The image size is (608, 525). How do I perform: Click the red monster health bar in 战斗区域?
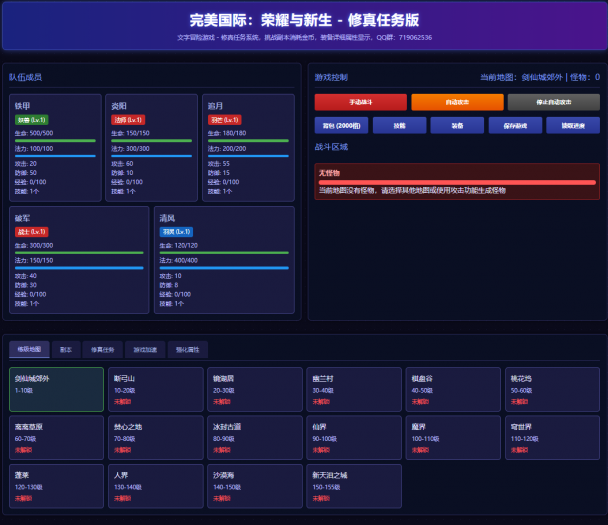(x=456, y=182)
